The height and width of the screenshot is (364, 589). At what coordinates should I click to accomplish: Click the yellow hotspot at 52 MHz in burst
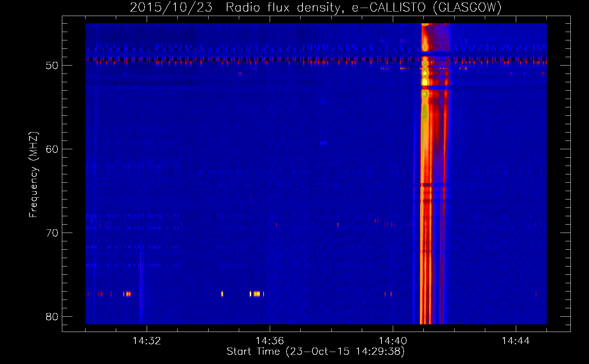pyautogui.click(x=425, y=82)
